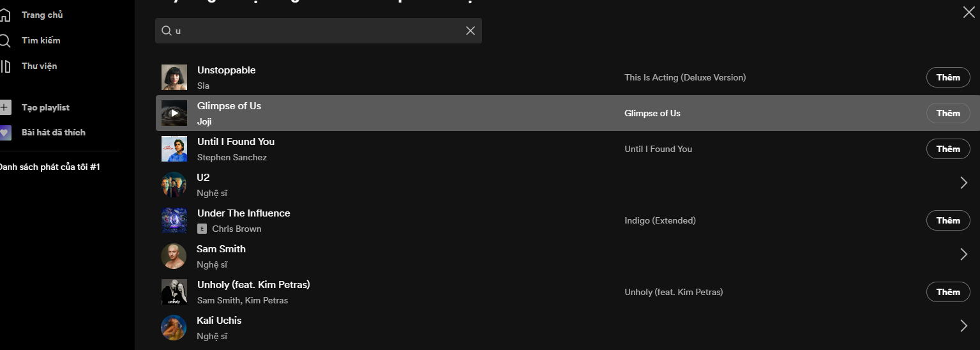Add Unstoppable using its Thêm button

(x=948, y=77)
